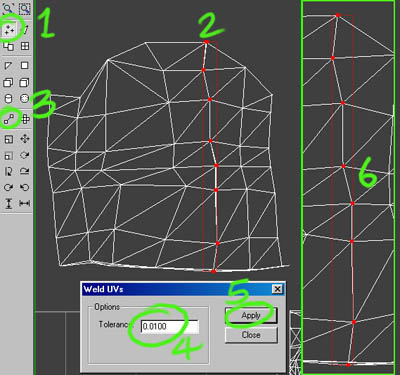This screenshot has height=375, width=400.
Task: Click the Tolerance value field
Action: tap(170, 327)
